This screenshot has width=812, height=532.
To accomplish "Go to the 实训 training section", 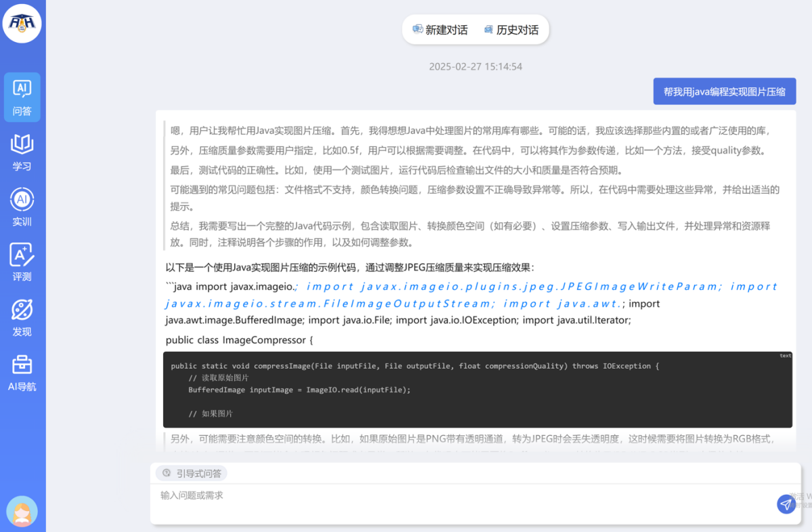I will click(x=22, y=207).
